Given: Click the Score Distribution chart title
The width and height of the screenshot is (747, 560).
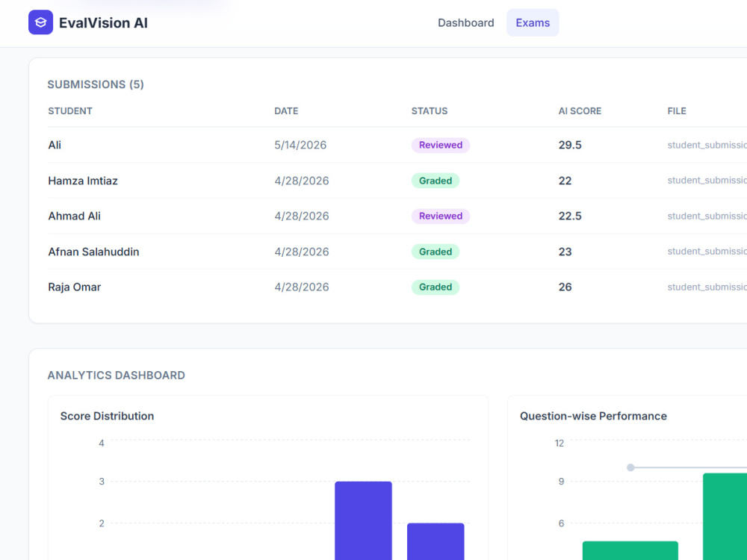Looking at the screenshot, I should 107,416.
